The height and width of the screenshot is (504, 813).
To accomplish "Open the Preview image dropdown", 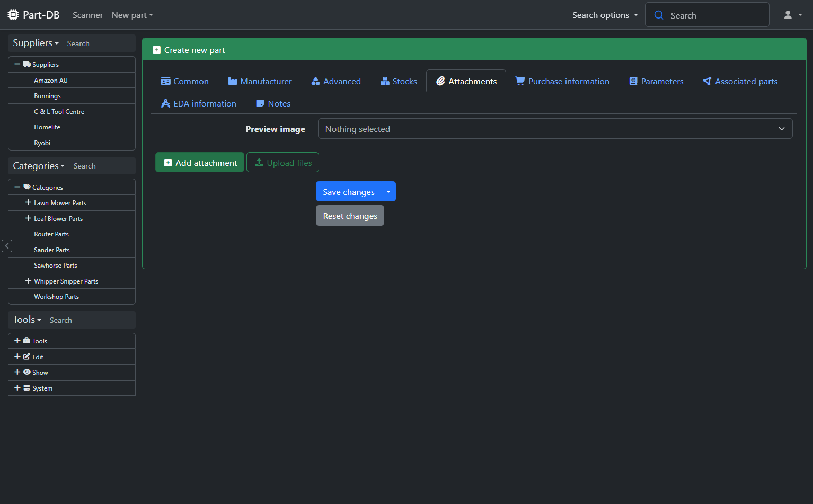I will click(x=555, y=129).
